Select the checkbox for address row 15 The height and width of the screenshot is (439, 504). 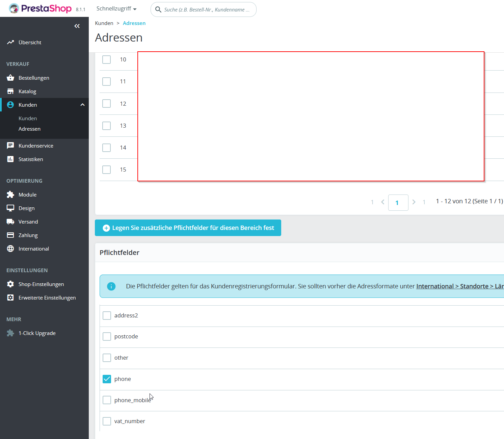[x=106, y=170]
